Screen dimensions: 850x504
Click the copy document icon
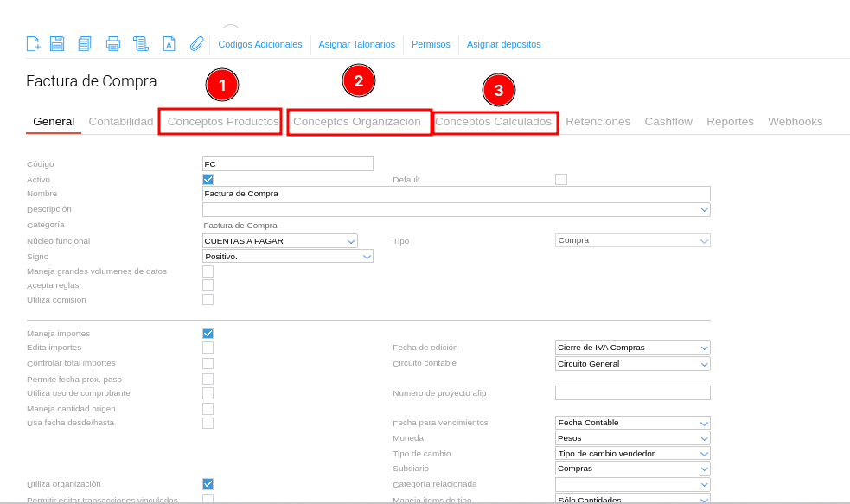[85, 44]
